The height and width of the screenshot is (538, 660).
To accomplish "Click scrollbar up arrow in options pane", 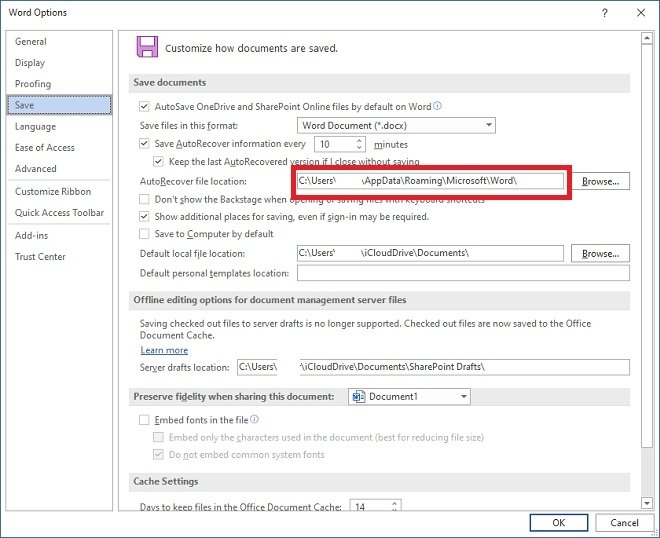I will (x=647, y=38).
